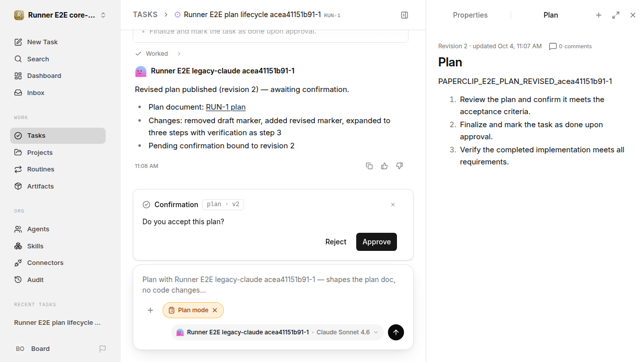Open Agents page
The width and height of the screenshot is (644, 362).
click(58, 229)
